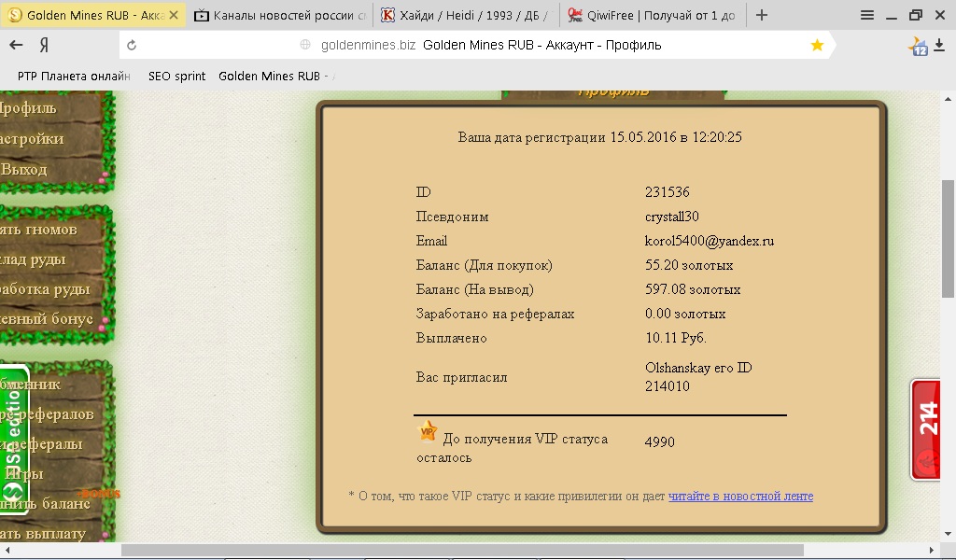Click the green $ edition side banner

(x=14, y=440)
